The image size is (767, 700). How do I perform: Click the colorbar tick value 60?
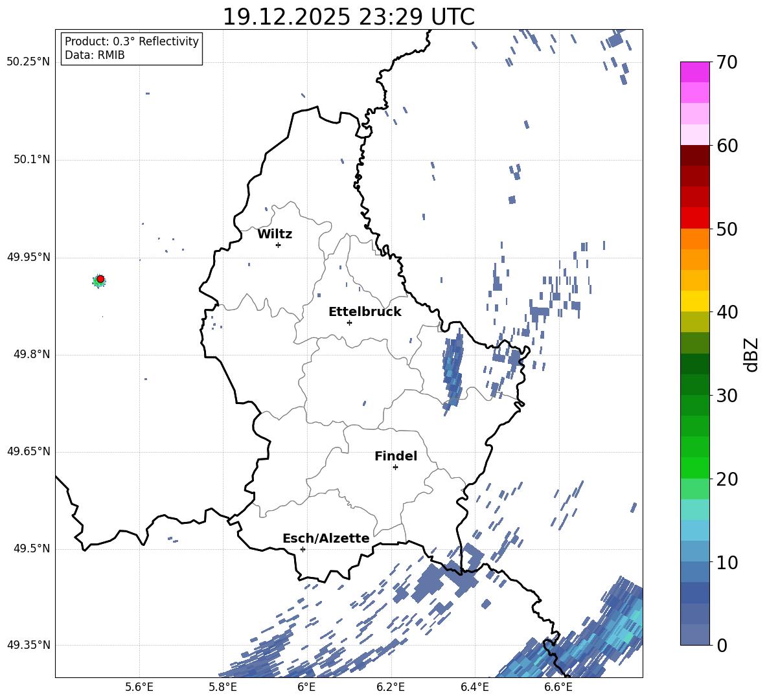pos(727,146)
